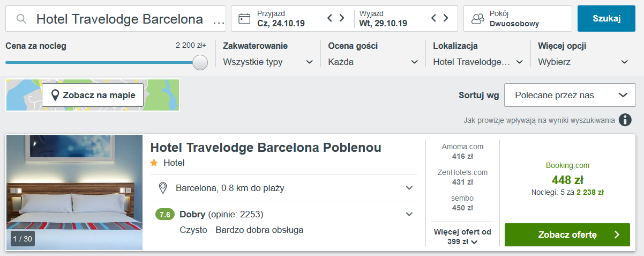Click the guests icon in Pokój selector
The height and width of the screenshot is (256, 644).
pos(477,19)
